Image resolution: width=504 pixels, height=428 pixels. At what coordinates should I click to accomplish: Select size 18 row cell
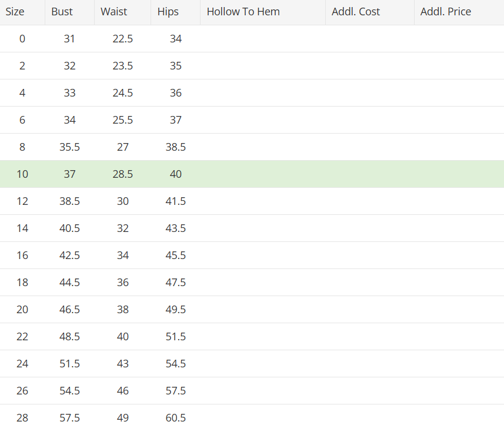point(22,282)
